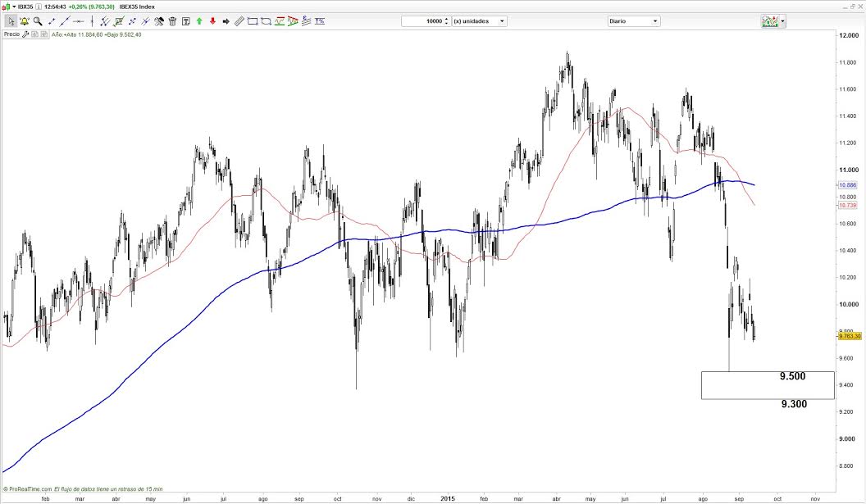
Task: Click the 2015 label on time axis
Action: click(448, 498)
